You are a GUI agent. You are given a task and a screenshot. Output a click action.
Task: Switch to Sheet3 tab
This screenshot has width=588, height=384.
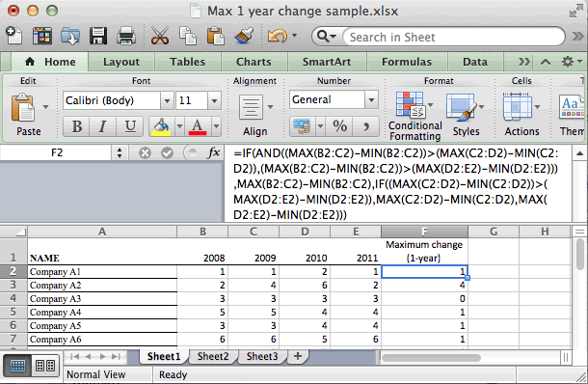262,356
